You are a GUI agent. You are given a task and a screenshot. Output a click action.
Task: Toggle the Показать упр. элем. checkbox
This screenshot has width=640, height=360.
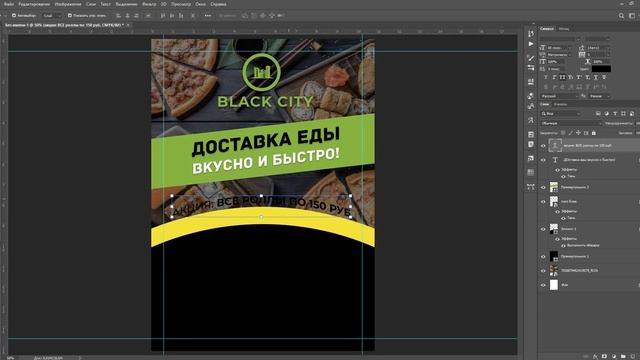coord(70,16)
